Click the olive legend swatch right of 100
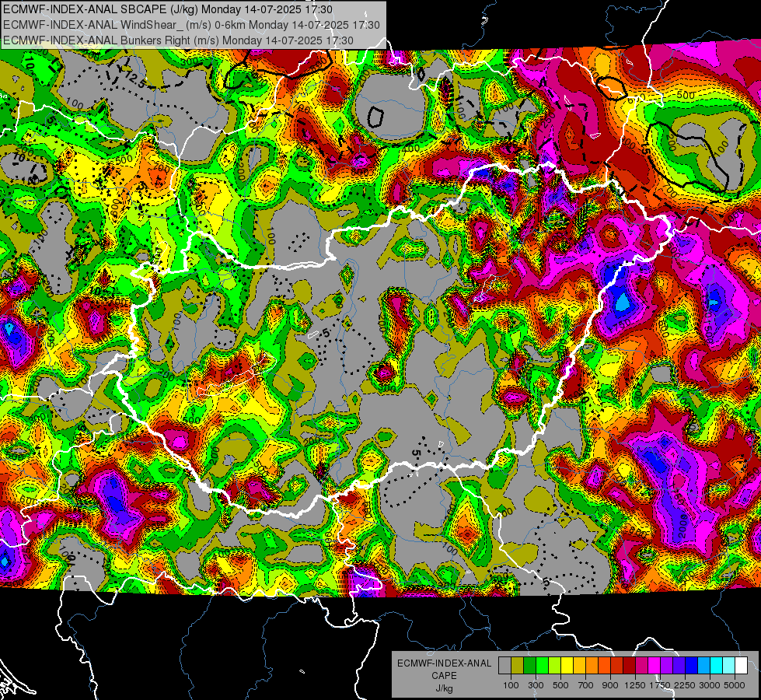This screenshot has height=700, width=761. (x=518, y=666)
